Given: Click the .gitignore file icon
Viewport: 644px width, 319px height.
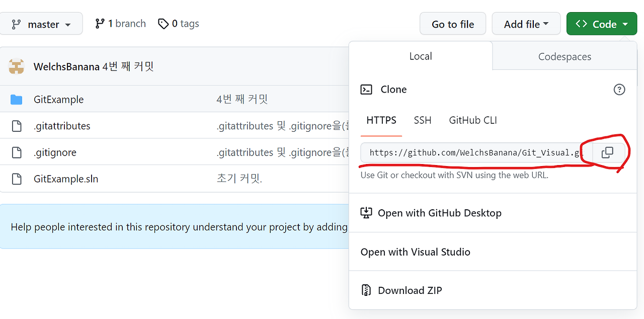Looking at the screenshot, I should pos(17,152).
